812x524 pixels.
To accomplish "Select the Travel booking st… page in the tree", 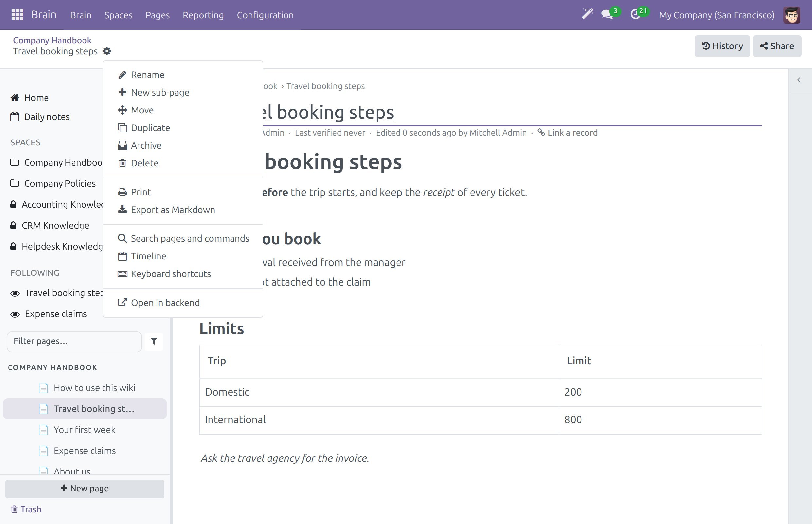I will point(85,409).
